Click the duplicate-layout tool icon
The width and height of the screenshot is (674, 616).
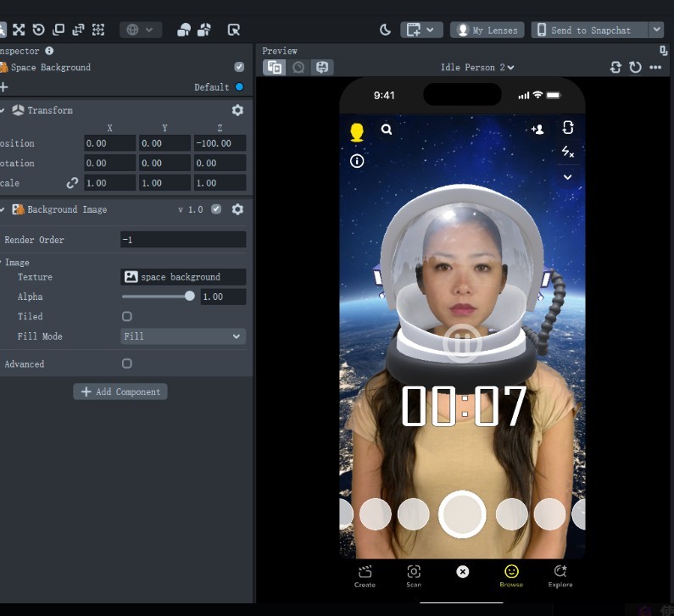pyautogui.click(x=78, y=30)
